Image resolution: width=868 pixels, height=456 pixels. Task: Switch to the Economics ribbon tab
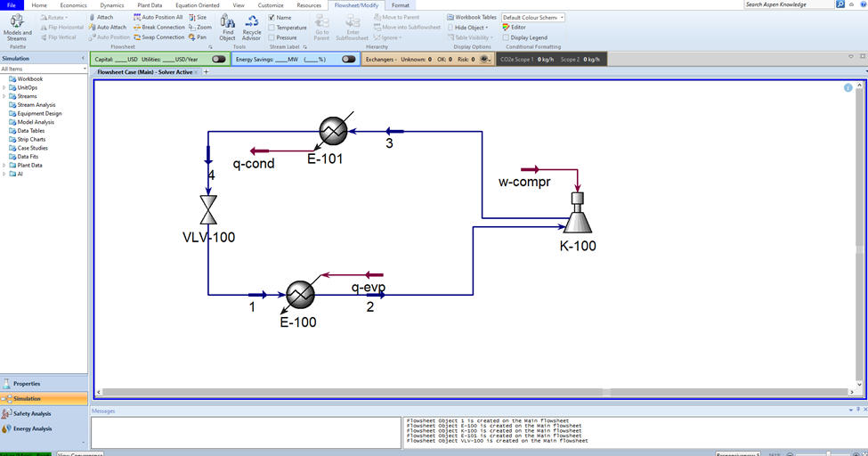pos(73,5)
